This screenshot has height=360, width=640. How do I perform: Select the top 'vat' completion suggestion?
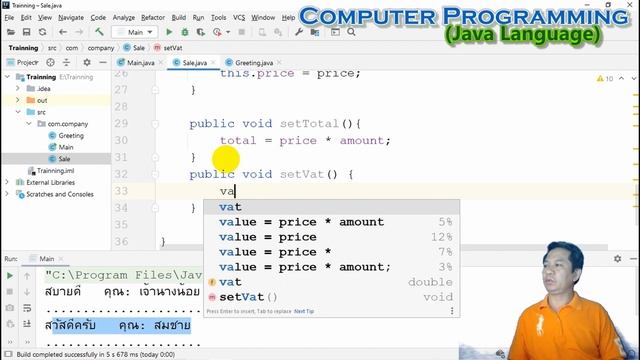(332, 207)
